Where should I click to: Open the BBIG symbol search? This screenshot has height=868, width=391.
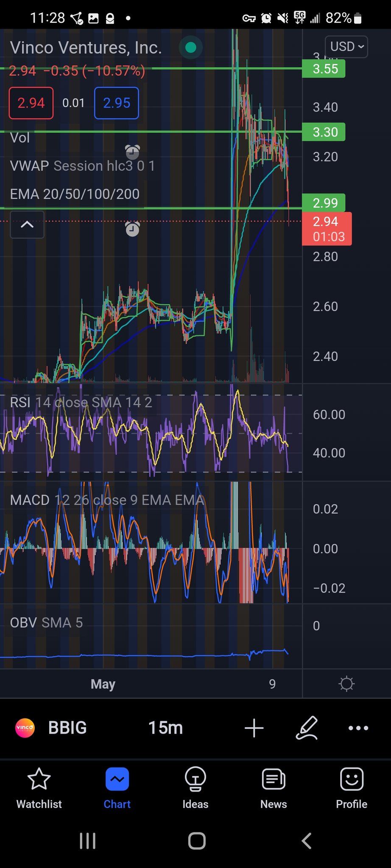(x=67, y=728)
